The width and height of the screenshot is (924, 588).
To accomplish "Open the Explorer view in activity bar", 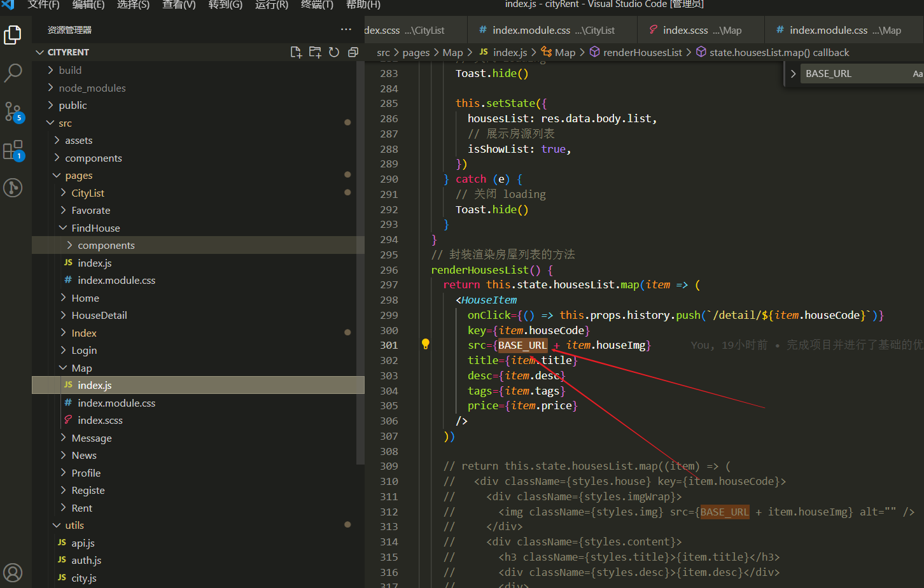I will pos(13,34).
